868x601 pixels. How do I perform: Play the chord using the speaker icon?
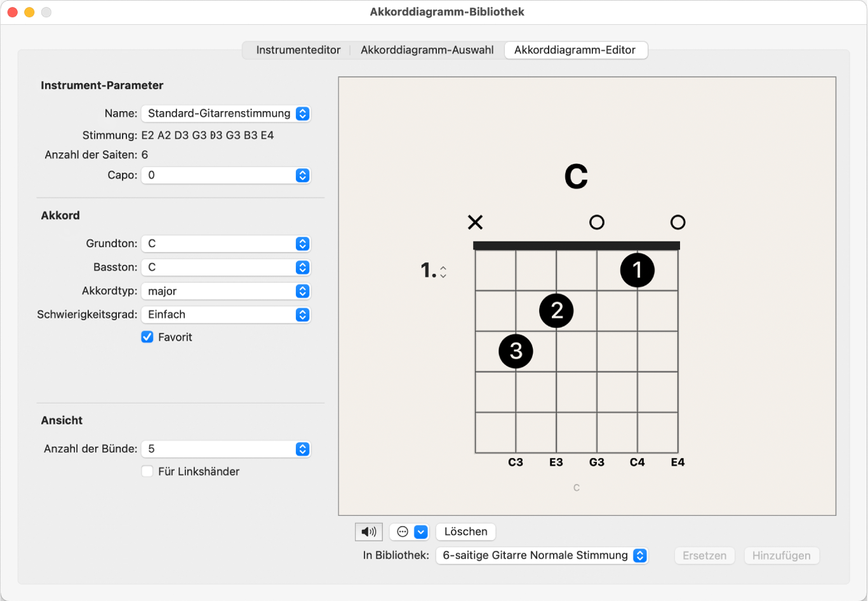click(x=368, y=532)
